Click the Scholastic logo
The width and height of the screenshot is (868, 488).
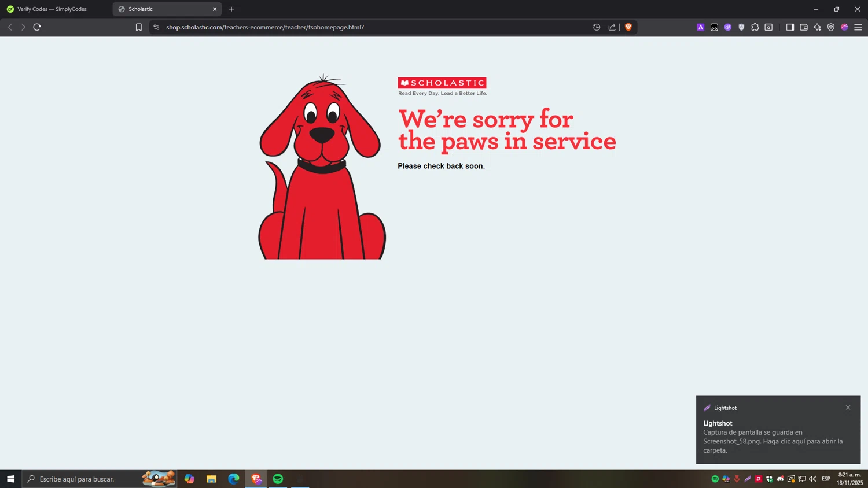tap(442, 83)
